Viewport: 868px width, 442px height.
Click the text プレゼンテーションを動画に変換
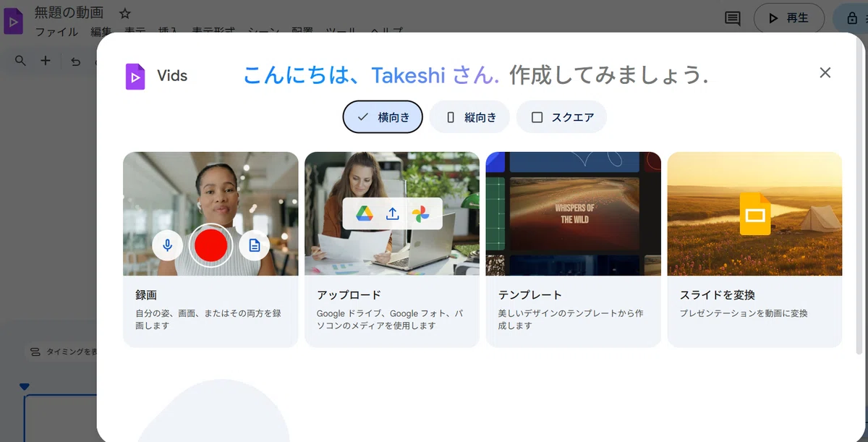744,313
